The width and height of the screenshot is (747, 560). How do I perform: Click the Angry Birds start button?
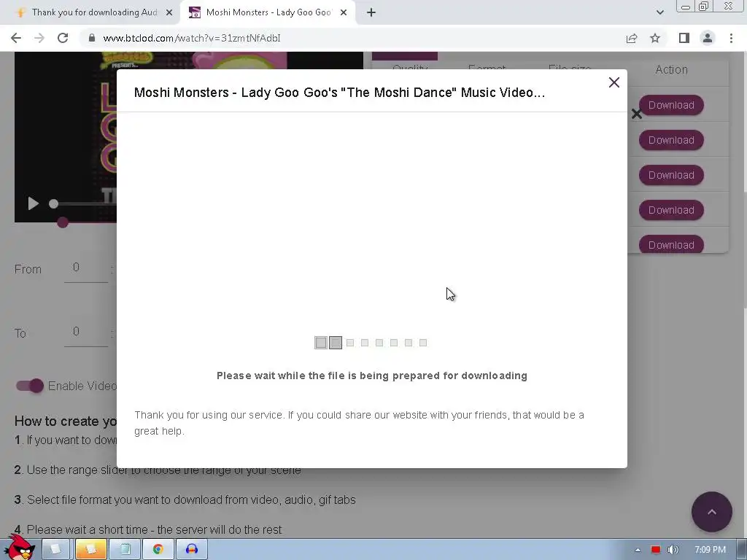(x=19, y=547)
